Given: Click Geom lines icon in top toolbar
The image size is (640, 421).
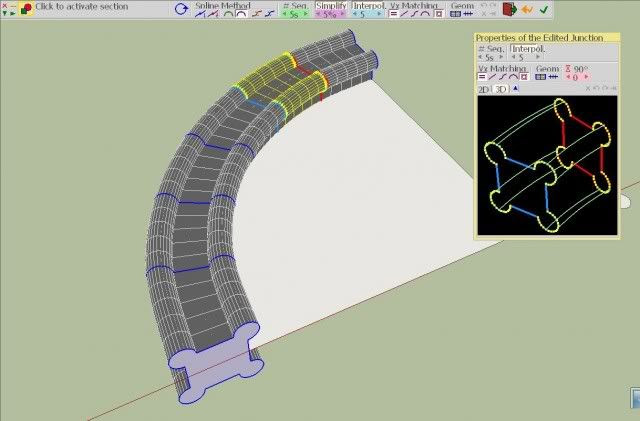Looking at the screenshot, I should pyautogui.click(x=468, y=14).
